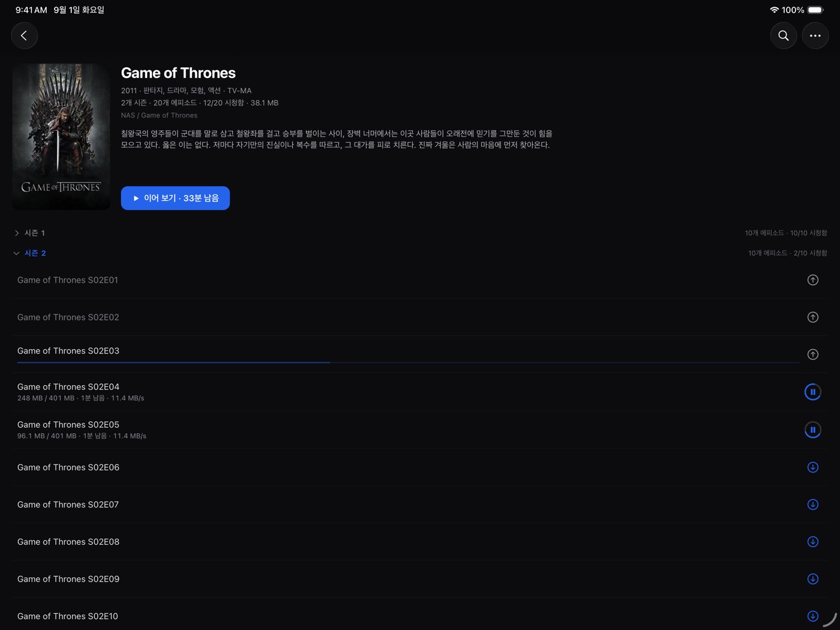Tap the uploaded icon for S02E01
The height and width of the screenshot is (630, 840).
click(x=813, y=280)
